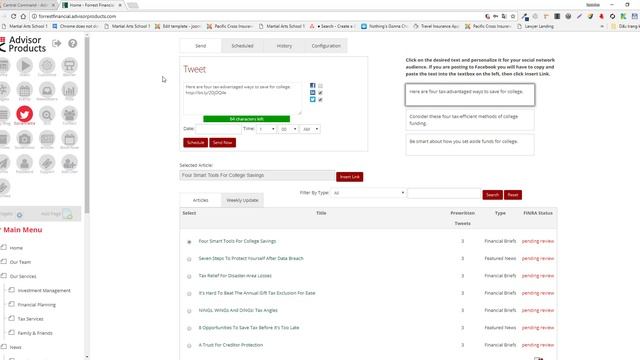Open Home in the Main Menu
640x360 pixels.
[16, 248]
